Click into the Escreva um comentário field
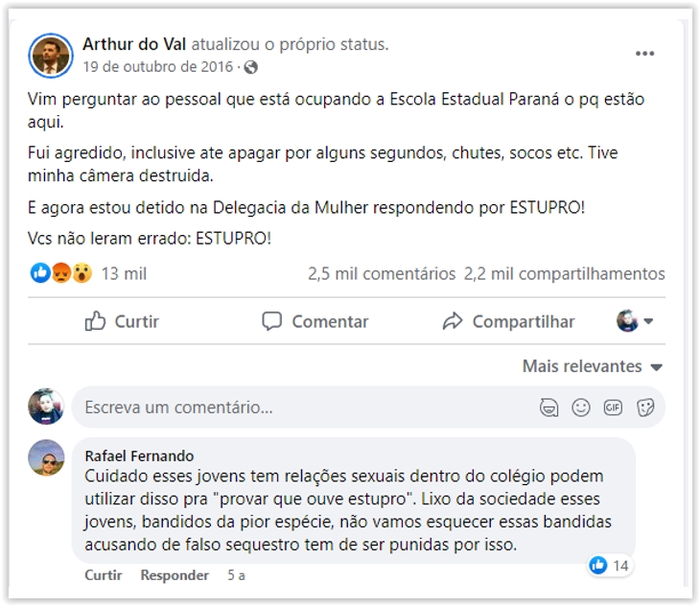This screenshot has width=700, height=606. pos(288,408)
